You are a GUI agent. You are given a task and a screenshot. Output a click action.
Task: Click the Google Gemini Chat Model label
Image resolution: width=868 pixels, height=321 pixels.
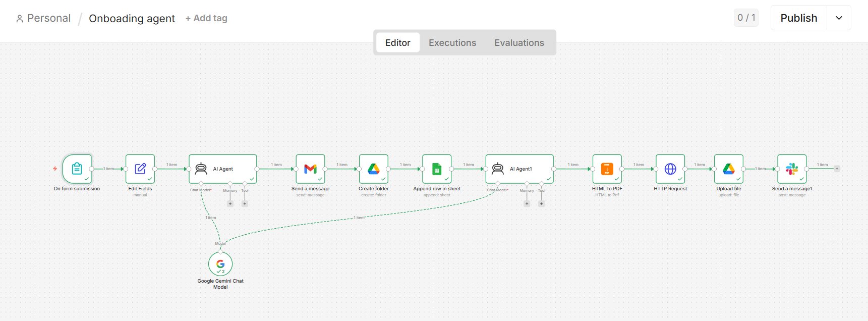[220, 284]
